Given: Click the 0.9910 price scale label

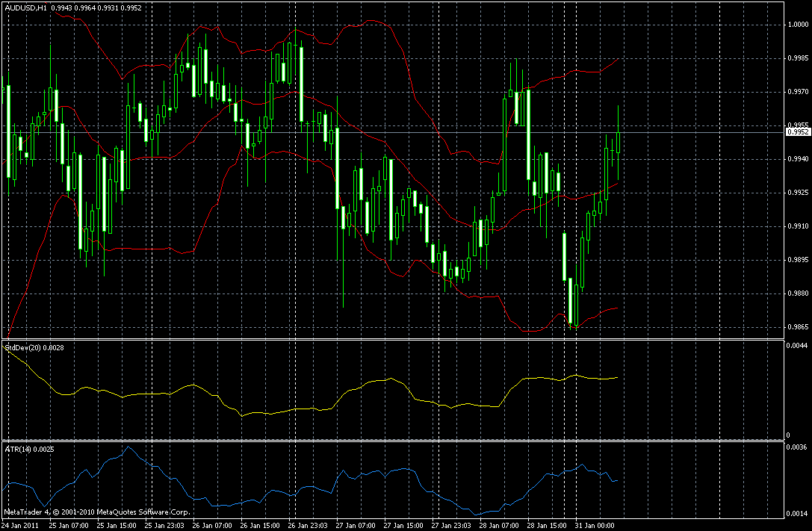Looking at the screenshot, I should pos(798,226).
